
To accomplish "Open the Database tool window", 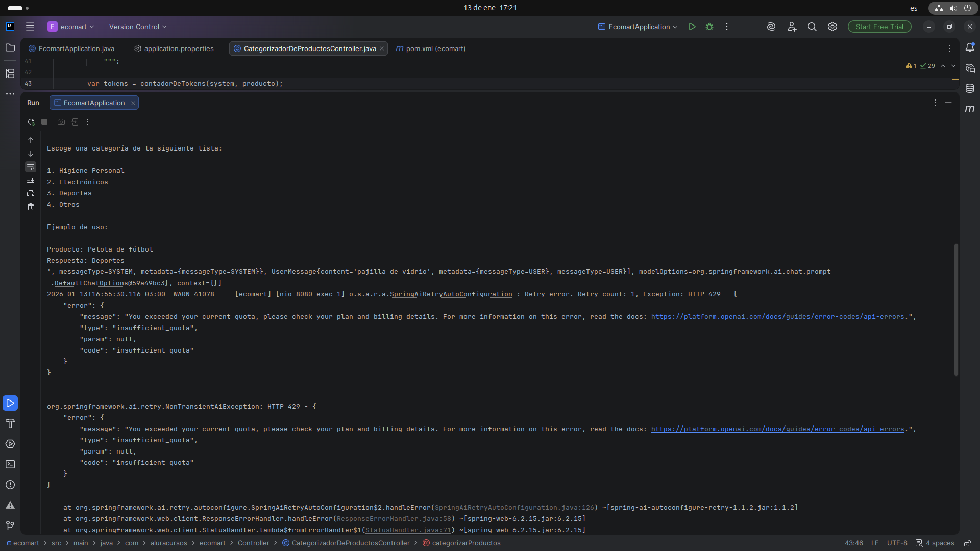I will point(970,88).
